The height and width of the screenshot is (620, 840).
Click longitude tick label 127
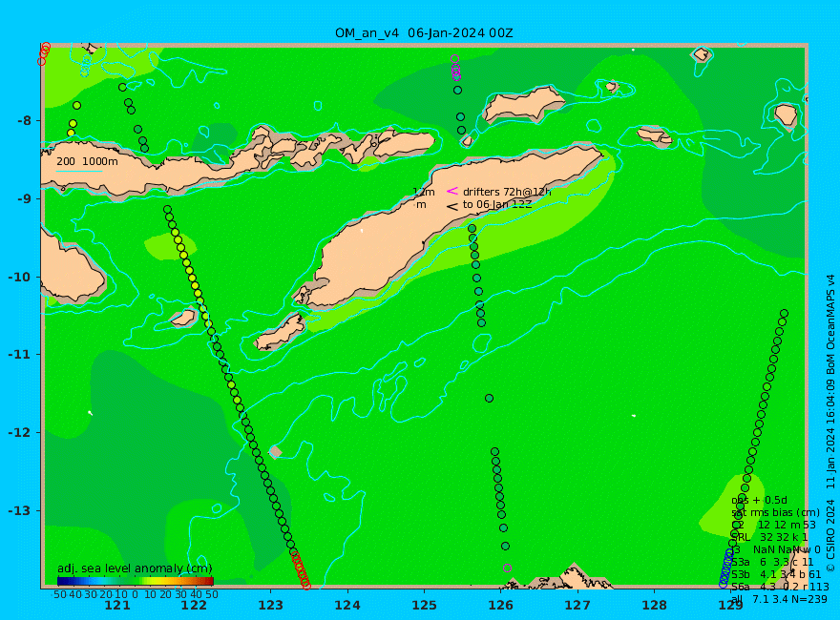tap(577, 606)
